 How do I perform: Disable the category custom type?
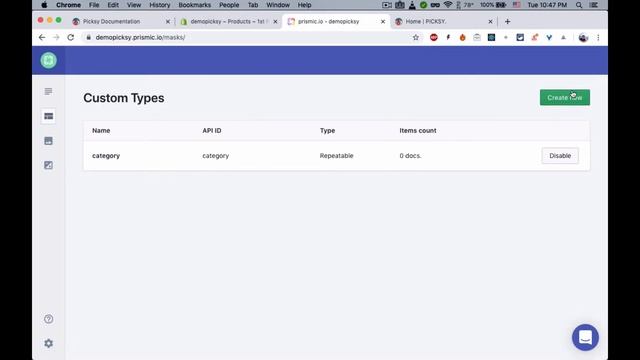tap(560, 156)
